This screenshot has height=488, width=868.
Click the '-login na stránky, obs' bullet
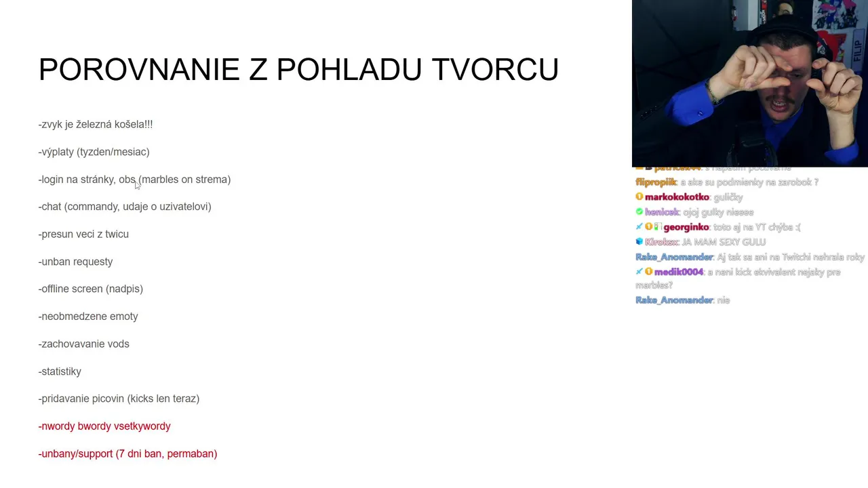(87, 180)
